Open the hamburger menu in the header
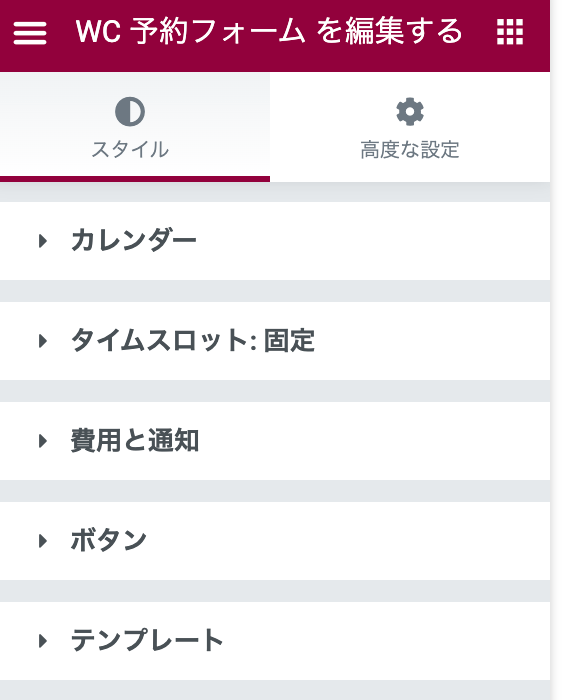 [30, 33]
